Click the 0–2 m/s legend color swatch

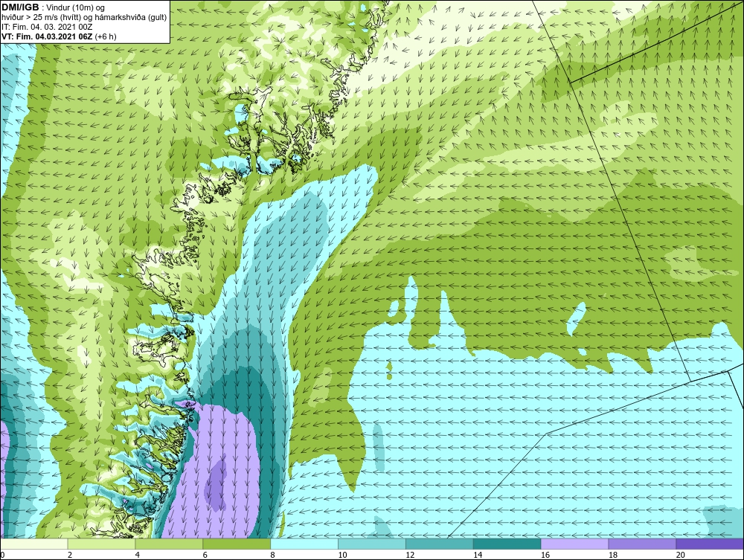34,544
